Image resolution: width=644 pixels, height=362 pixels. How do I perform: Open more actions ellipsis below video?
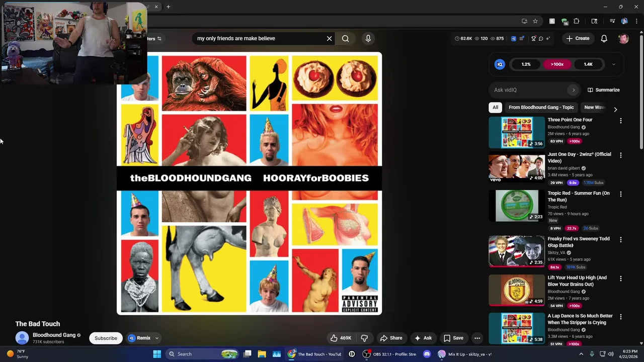(x=477, y=338)
